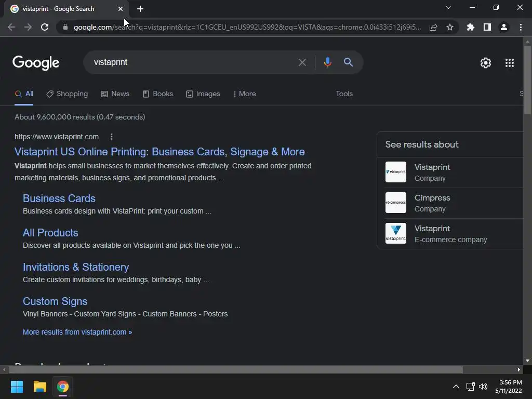Open the first Vistaprint Company logo thumbnail
532x399 pixels.
click(x=395, y=172)
